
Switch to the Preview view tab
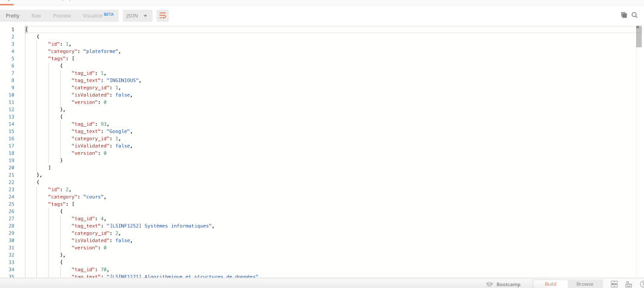[62, 16]
